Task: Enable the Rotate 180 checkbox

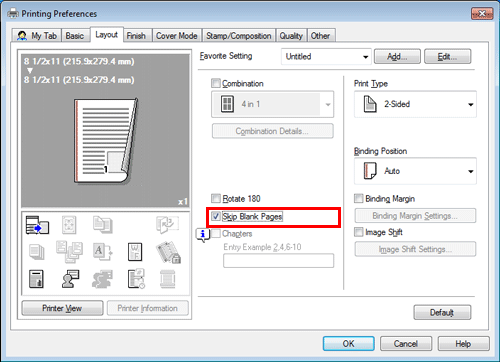Action: pyautogui.click(x=216, y=198)
